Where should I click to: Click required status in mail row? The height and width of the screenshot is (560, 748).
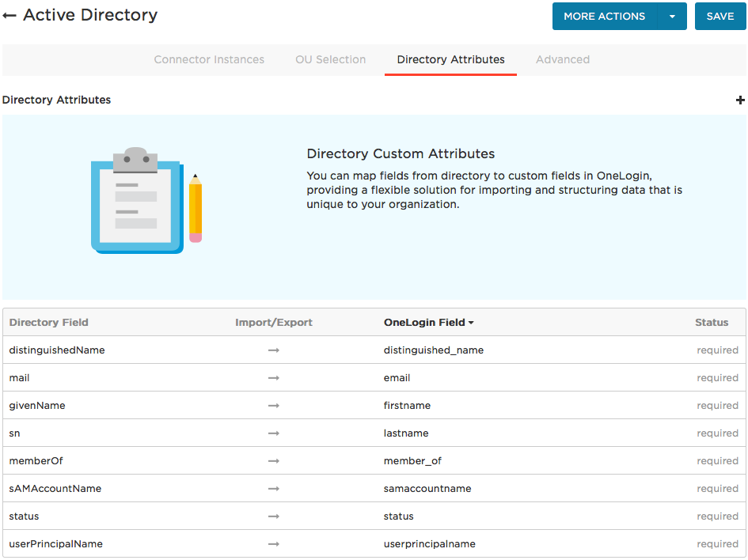click(x=717, y=378)
